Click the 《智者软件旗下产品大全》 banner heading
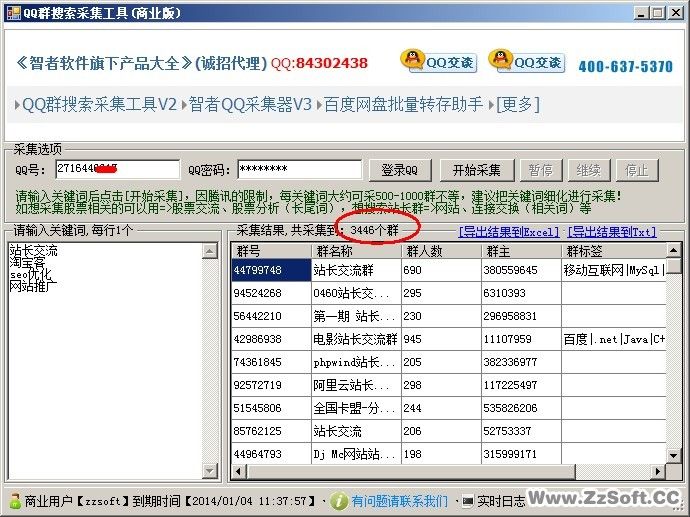Viewport: 690px width, 517px height. click(x=104, y=63)
